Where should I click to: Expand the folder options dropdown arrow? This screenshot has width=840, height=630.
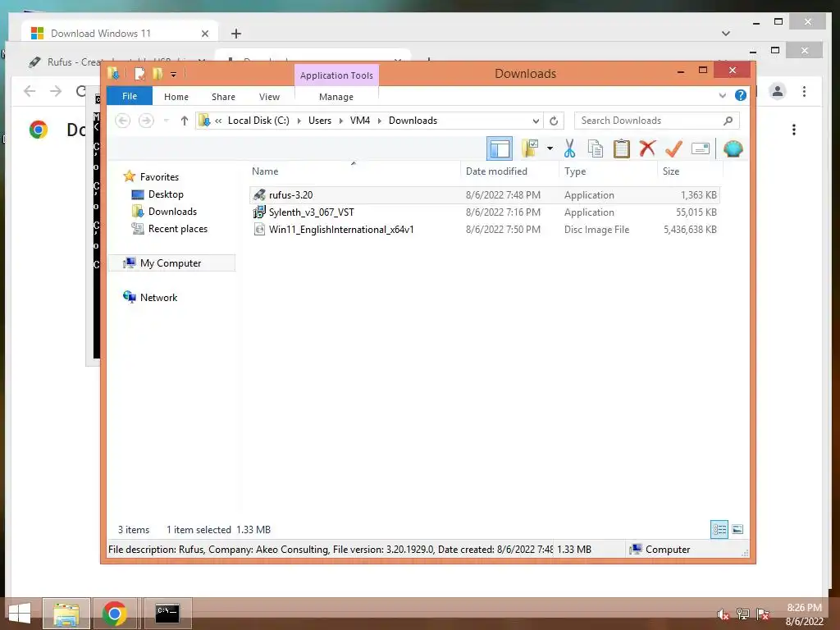[x=550, y=148]
